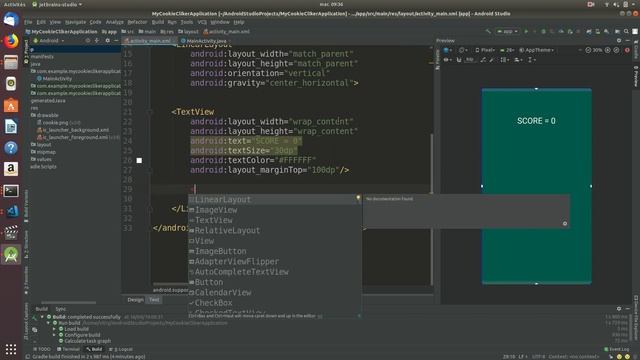This screenshot has width=640, height=360.
Task: Open the Refactor menu
Action: [137, 22]
